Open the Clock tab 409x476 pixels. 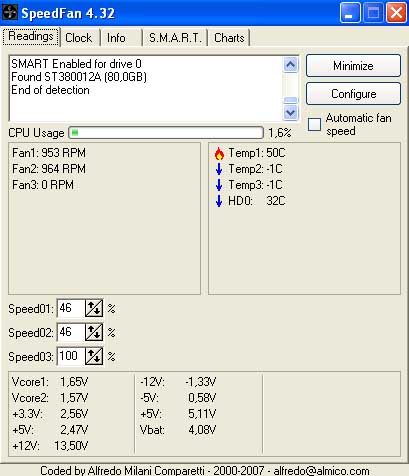coord(79,38)
